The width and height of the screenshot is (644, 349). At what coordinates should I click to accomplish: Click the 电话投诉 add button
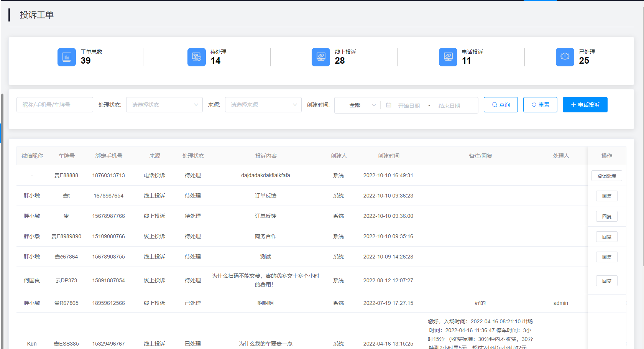(x=585, y=105)
